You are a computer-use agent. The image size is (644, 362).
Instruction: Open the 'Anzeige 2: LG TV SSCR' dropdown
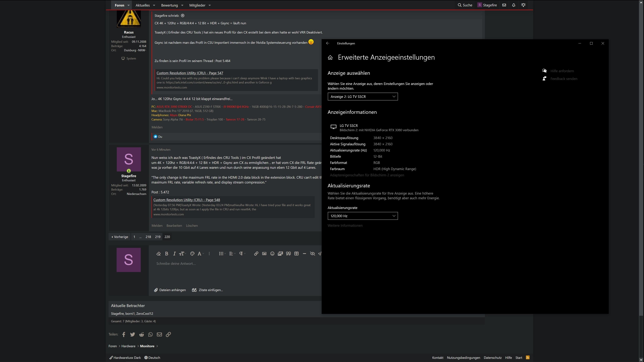363,97
